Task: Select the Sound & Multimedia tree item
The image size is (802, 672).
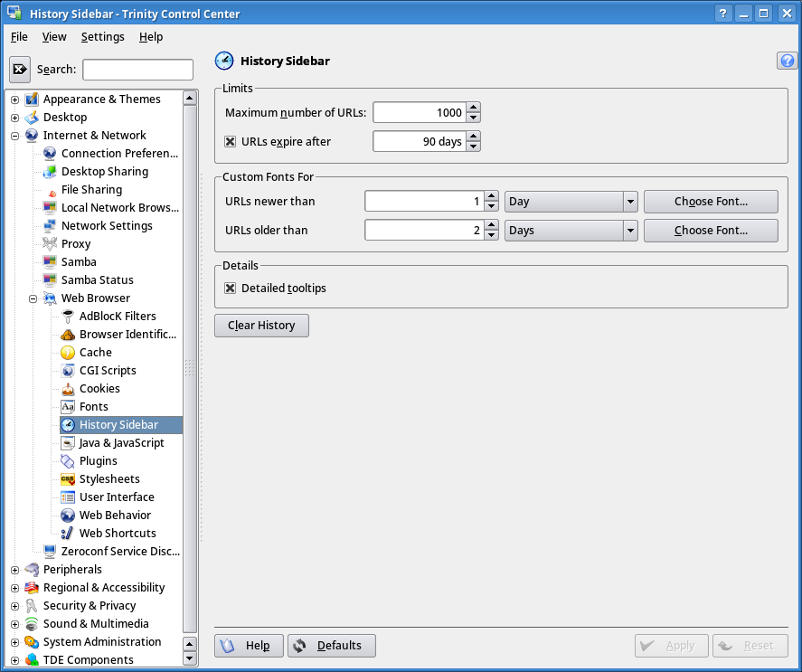Action: tap(96, 624)
